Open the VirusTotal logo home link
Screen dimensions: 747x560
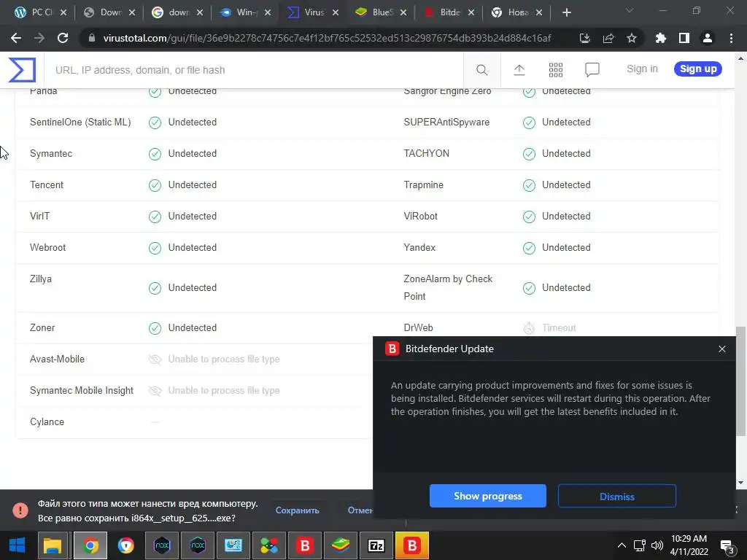tap(22, 69)
